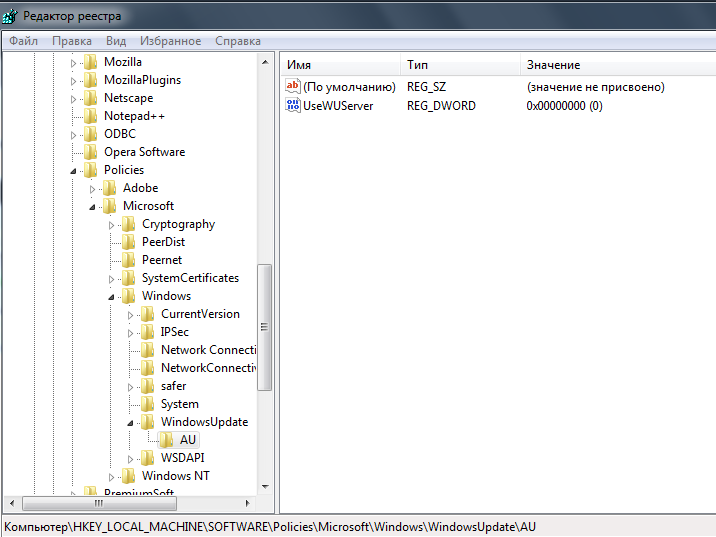The image size is (716, 537).
Task: Open the Справка menu
Action: (x=238, y=41)
